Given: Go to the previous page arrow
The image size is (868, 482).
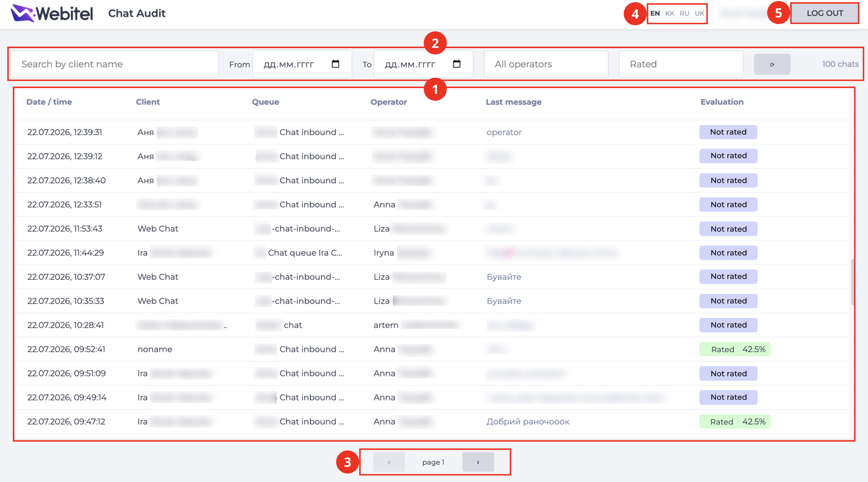Looking at the screenshot, I should (x=389, y=462).
